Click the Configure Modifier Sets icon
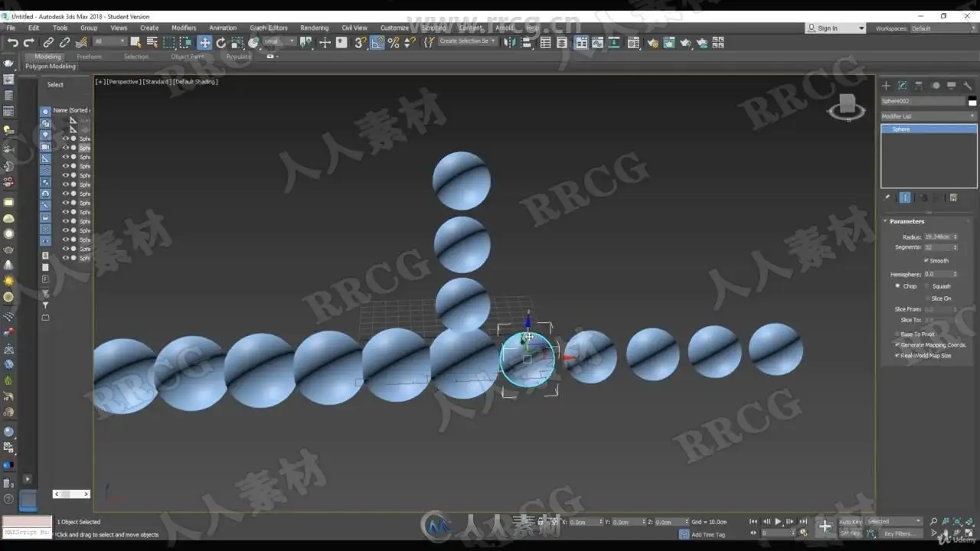 (953, 197)
